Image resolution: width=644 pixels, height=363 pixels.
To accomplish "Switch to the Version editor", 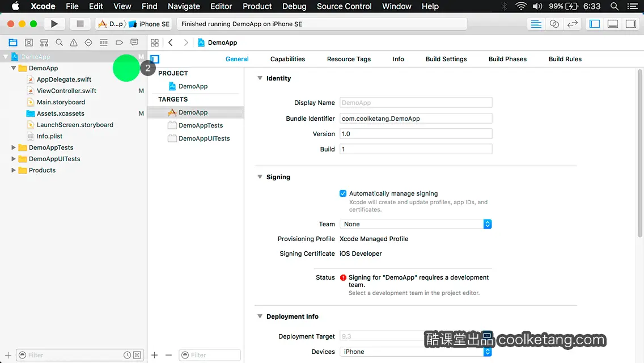I will pos(572,24).
